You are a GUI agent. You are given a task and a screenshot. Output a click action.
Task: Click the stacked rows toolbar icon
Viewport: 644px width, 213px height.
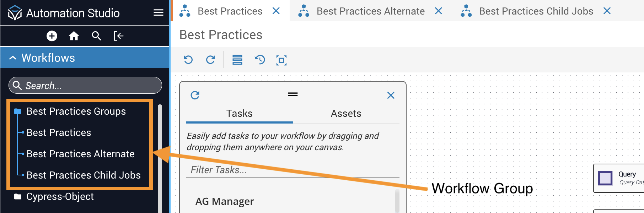237,60
